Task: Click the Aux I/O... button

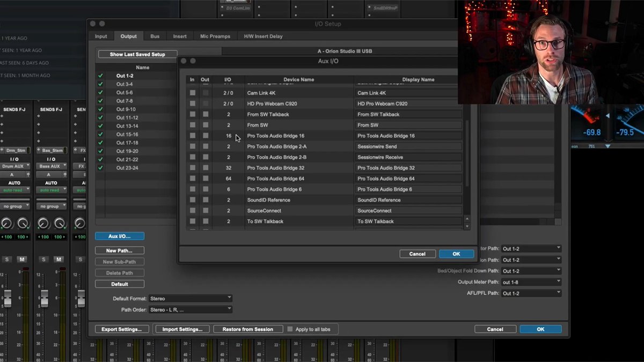Action: coord(119,236)
